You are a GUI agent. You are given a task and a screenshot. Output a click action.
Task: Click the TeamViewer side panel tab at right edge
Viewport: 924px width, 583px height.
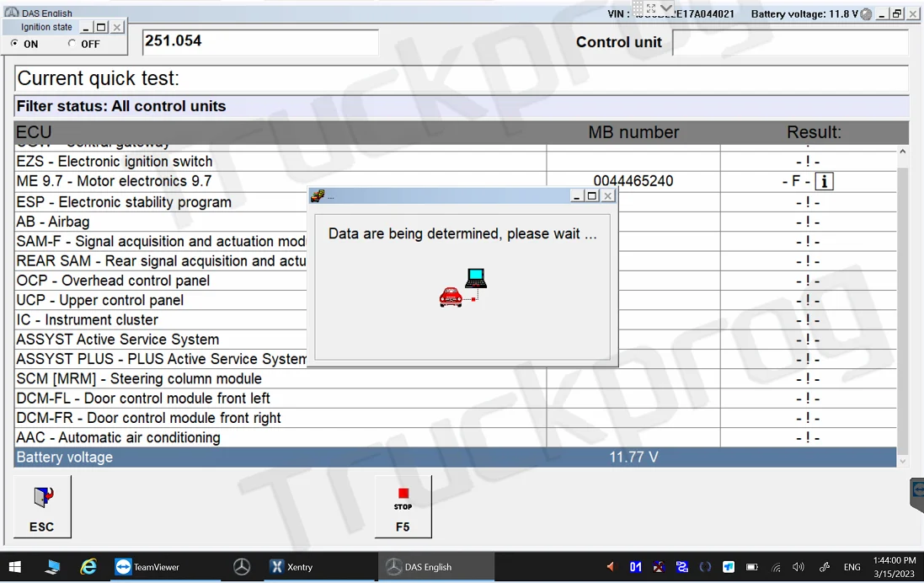tap(917, 494)
